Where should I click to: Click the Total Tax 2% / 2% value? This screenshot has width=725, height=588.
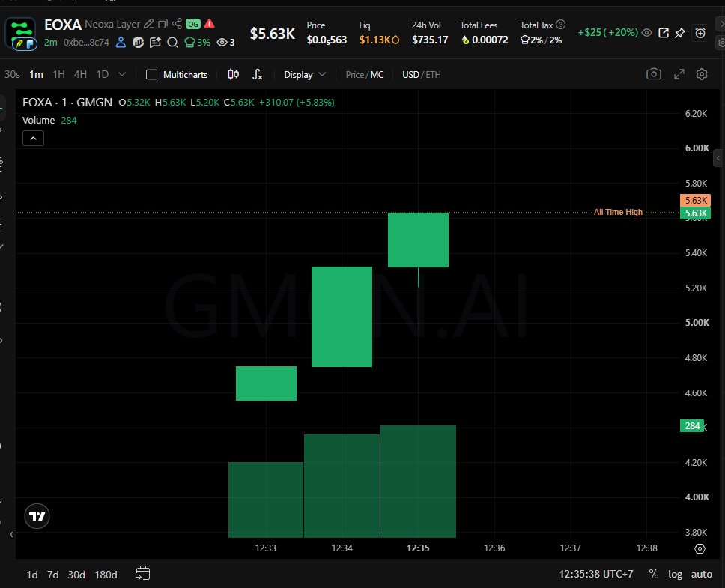click(541, 40)
